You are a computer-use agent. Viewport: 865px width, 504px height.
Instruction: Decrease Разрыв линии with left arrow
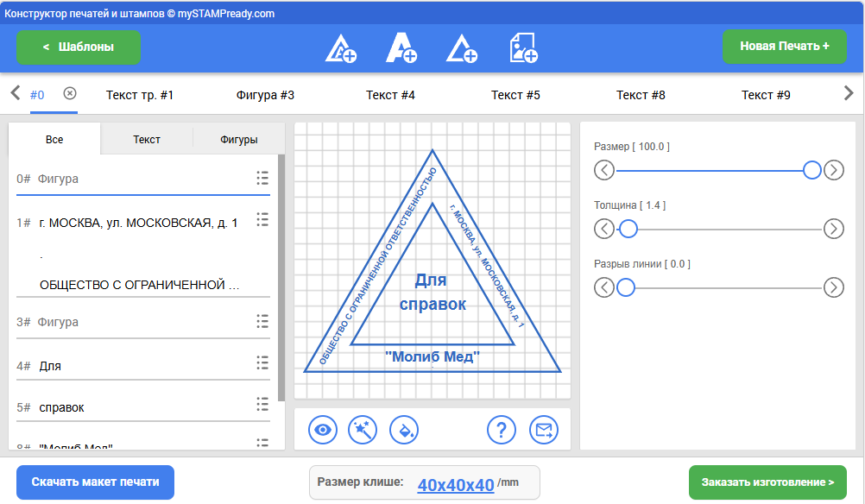pyautogui.click(x=604, y=287)
